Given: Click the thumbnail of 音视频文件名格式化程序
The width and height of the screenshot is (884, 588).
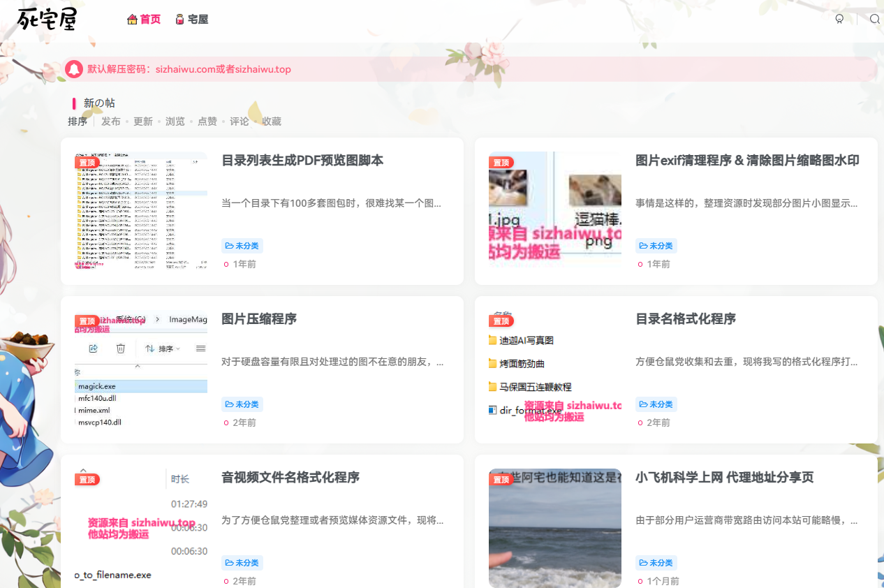Looking at the screenshot, I should pyautogui.click(x=141, y=528).
